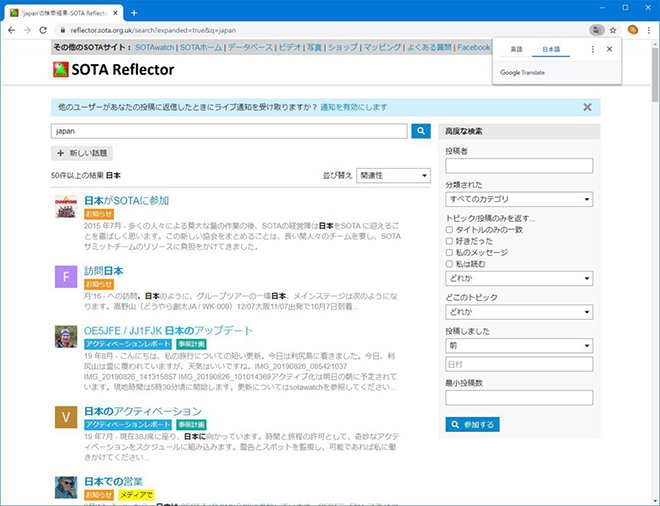Click the 最小投稿数 input field
This screenshot has height=506, width=660.
pyautogui.click(x=519, y=398)
